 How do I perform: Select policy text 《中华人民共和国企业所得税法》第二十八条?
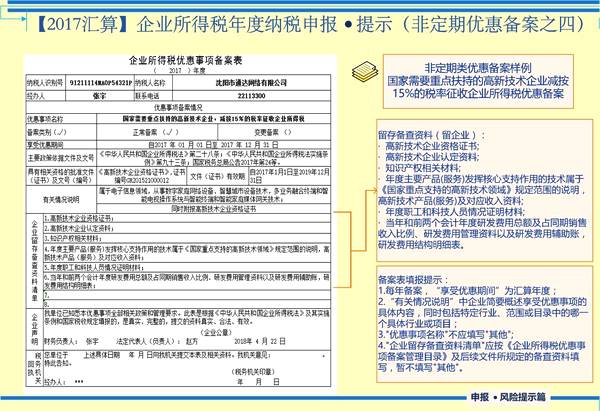pos(159,154)
